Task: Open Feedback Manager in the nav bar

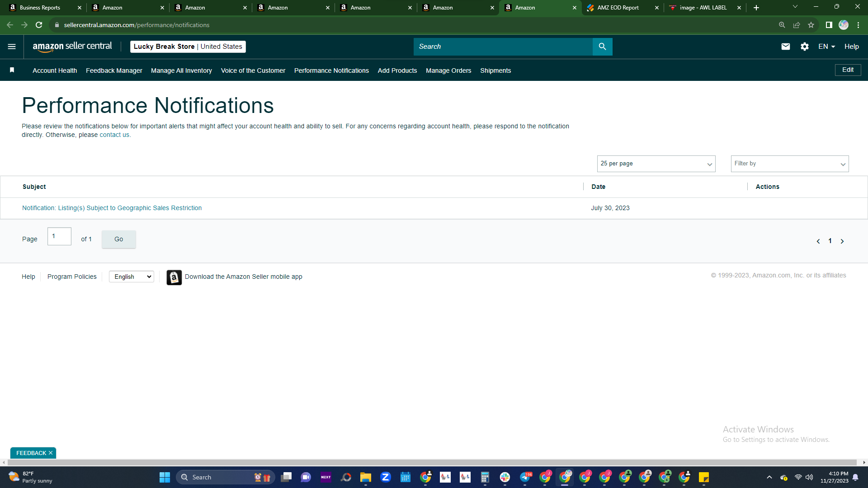Action: [x=114, y=70]
